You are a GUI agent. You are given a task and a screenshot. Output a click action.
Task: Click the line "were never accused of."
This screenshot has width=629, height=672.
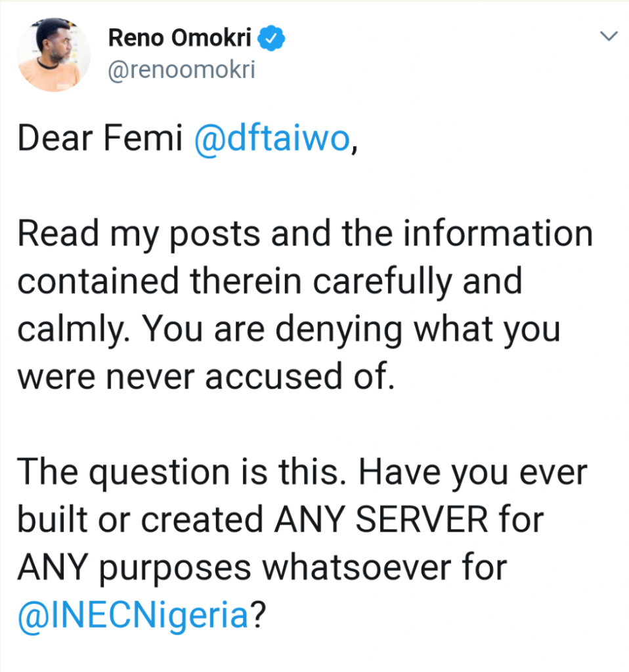pyautogui.click(x=207, y=378)
